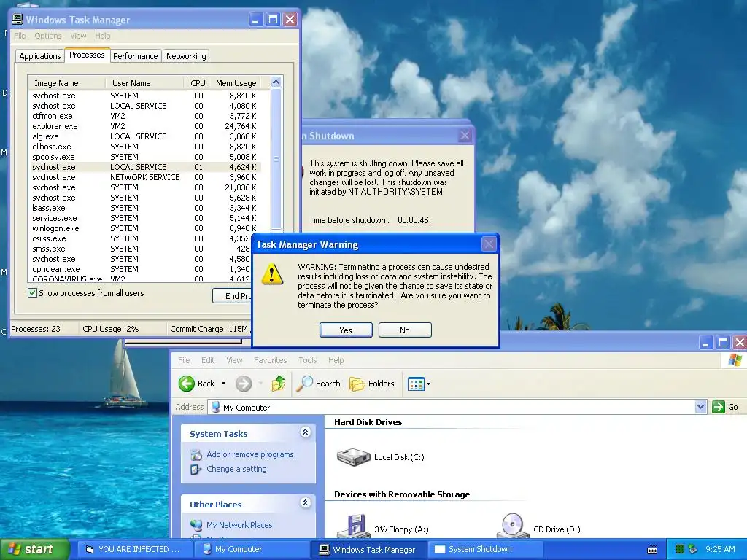Click the 9:25 AM system clock
747x560 pixels.
(x=720, y=549)
